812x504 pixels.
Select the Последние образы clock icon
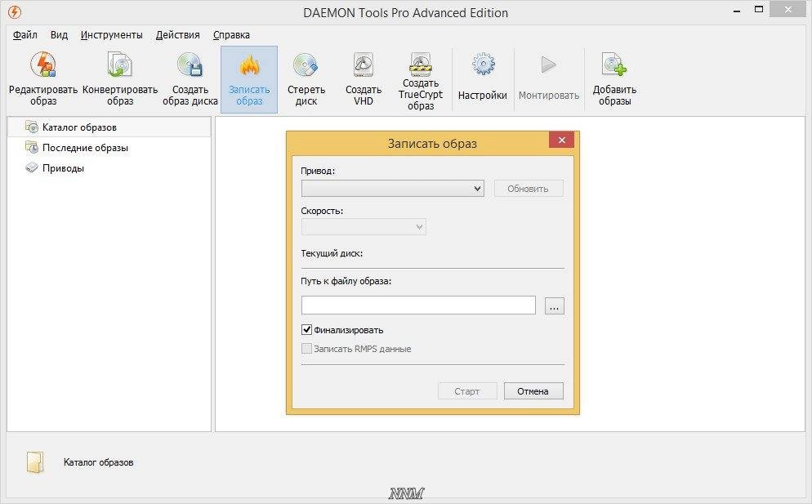coord(32,147)
